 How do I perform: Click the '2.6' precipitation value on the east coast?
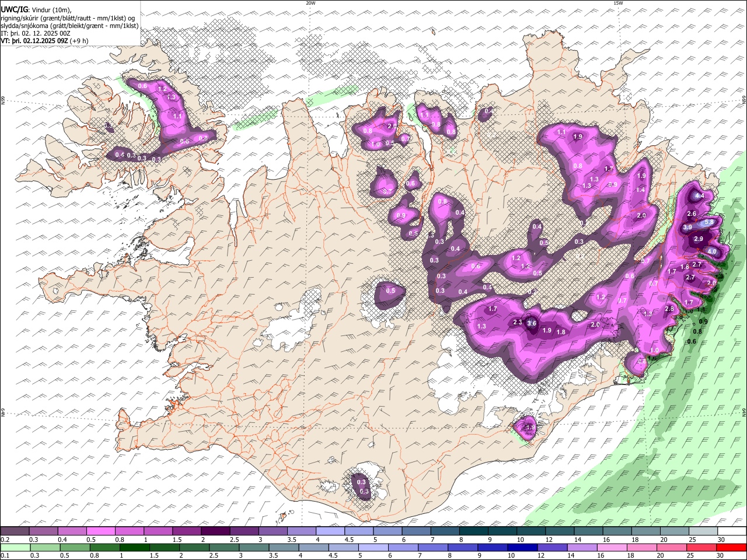point(692,214)
